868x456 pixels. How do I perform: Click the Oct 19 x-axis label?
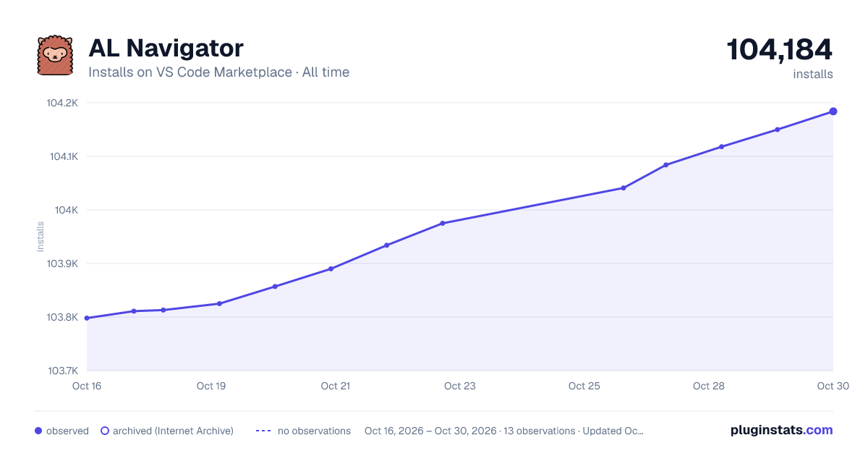211,386
